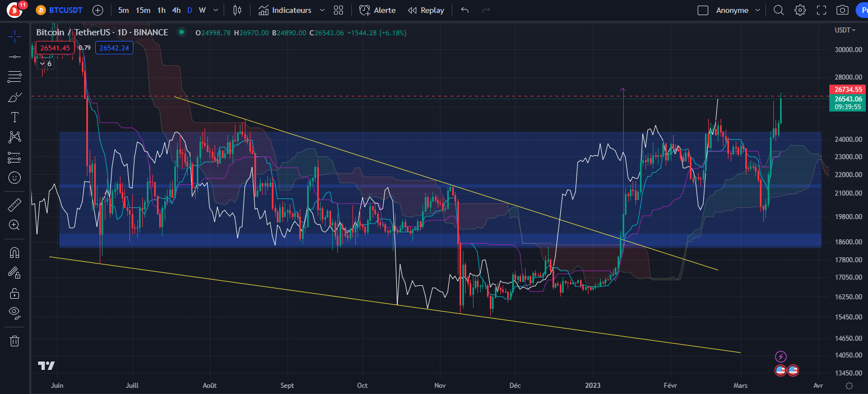Click the red 26541.45 price label
The height and width of the screenshot is (394, 868).
click(x=54, y=48)
